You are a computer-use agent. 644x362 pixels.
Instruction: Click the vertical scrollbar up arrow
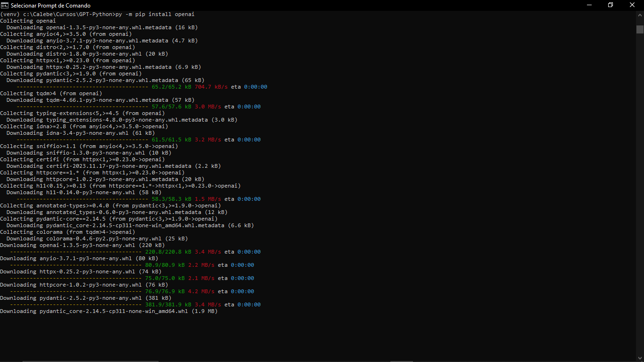point(640,15)
